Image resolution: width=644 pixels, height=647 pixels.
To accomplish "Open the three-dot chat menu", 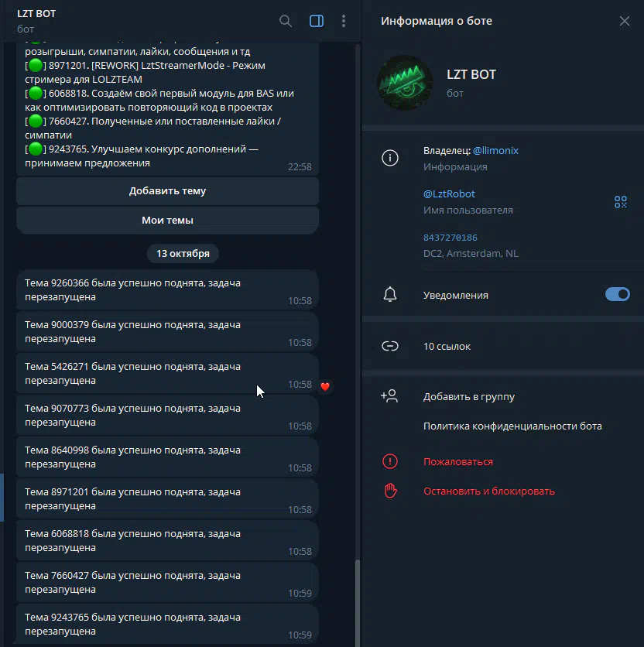I will [x=344, y=21].
